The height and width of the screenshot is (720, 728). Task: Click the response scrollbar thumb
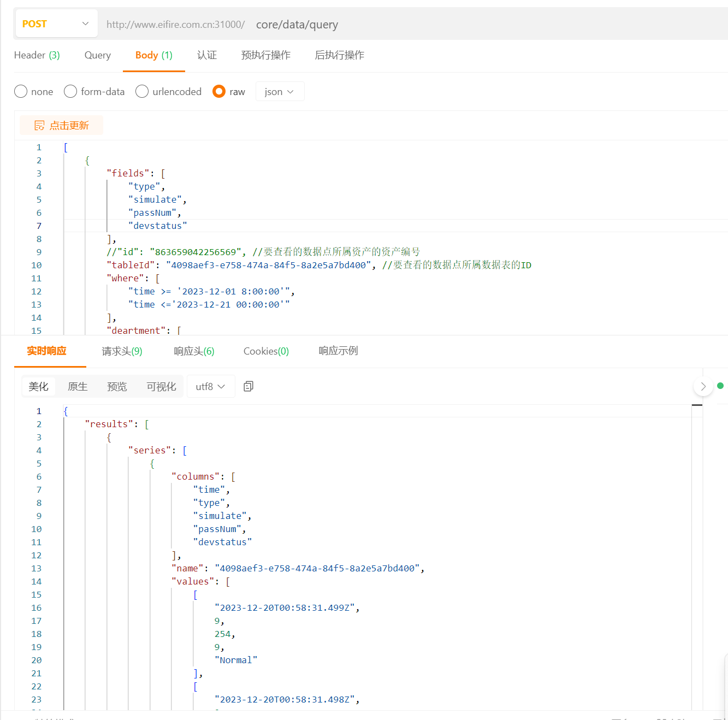(x=697, y=405)
